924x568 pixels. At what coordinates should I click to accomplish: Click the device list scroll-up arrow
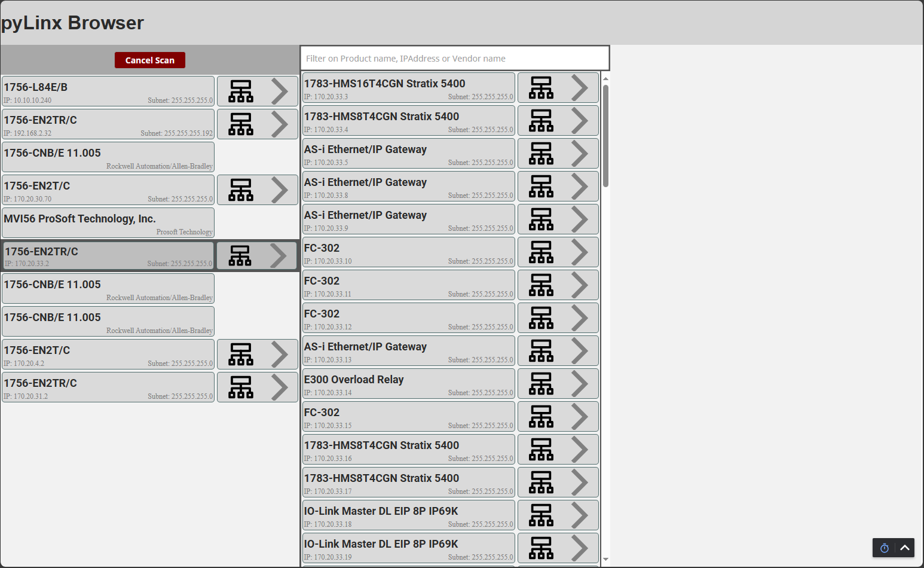[605, 78]
